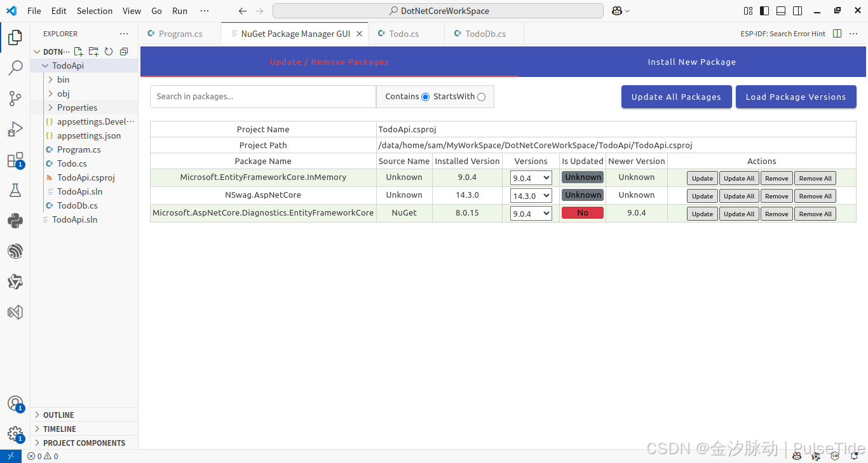This screenshot has width=868, height=463.
Task: Open the Visual Studio style icon in activity bar
Action: [x=15, y=312]
